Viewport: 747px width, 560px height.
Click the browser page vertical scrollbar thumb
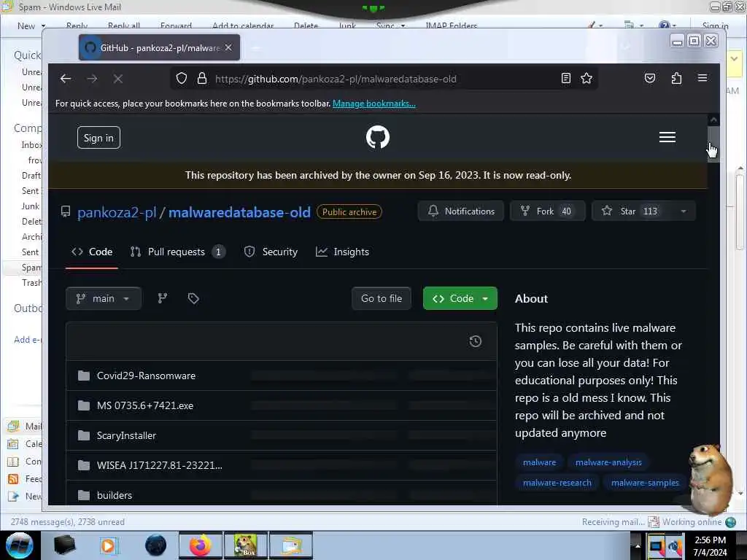click(x=713, y=144)
